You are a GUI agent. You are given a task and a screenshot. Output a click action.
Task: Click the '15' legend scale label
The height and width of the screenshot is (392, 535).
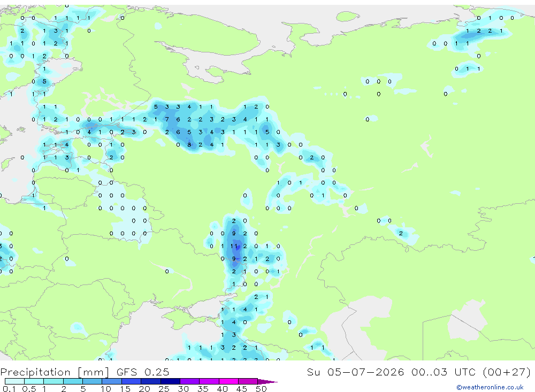click(125, 389)
